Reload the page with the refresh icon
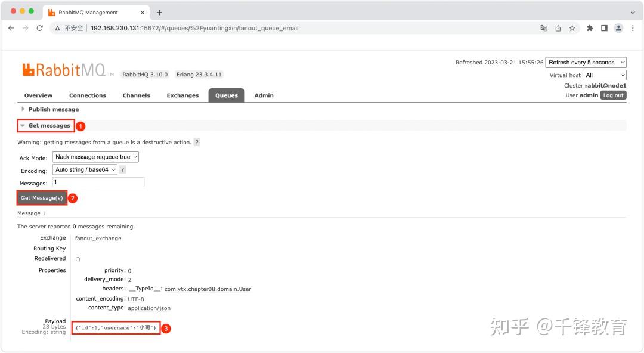The image size is (644, 353). (x=39, y=27)
